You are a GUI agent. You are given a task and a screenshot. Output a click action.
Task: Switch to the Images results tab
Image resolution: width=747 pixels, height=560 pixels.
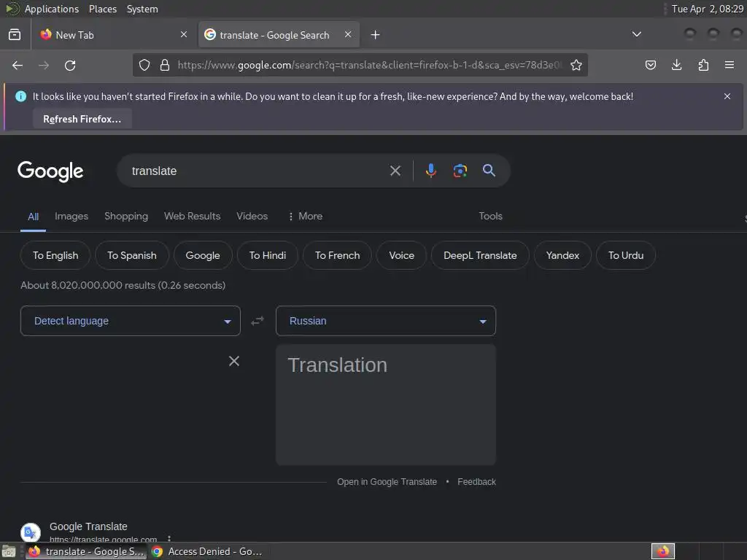71,216
